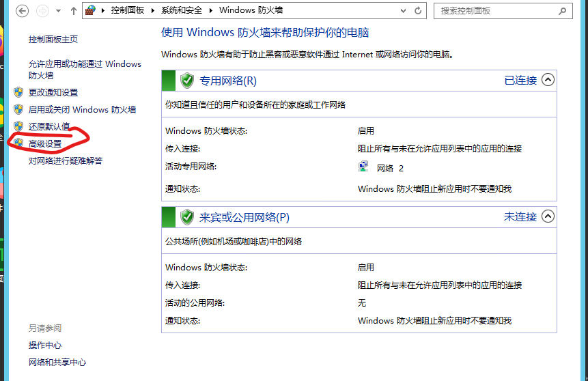Click the magnifier icon in the search box
Image resolution: width=588 pixels, height=381 pixels.
pyautogui.click(x=562, y=11)
